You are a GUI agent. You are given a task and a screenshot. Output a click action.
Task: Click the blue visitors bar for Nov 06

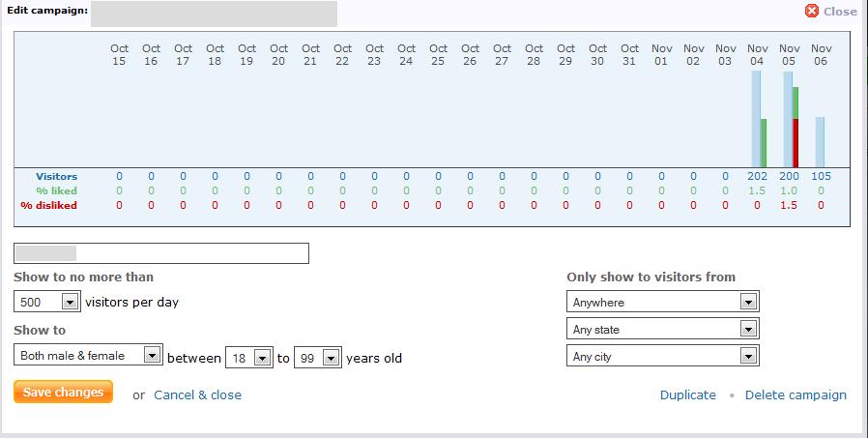[820, 142]
